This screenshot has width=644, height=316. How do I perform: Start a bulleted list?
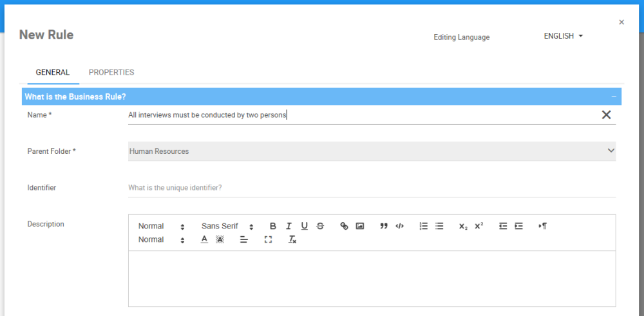click(x=439, y=226)
